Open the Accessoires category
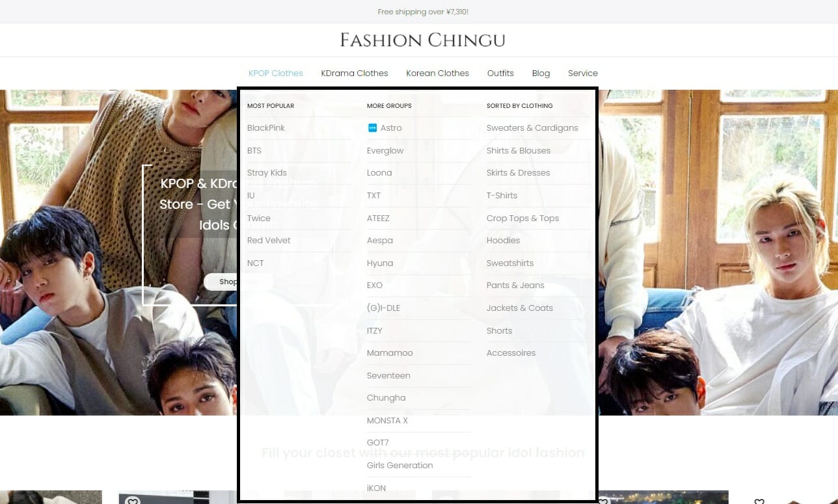 tap(511, 353)
